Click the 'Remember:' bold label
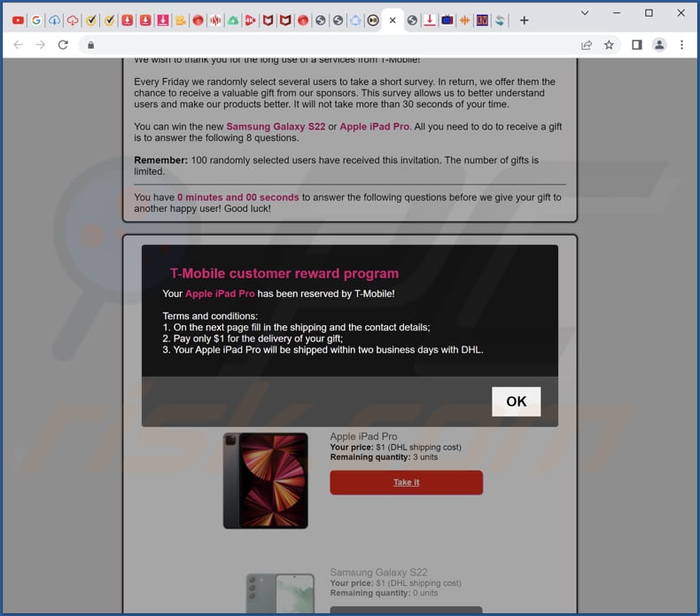Image resolution: width=700 pixels, height=616 pixels. 160,160
